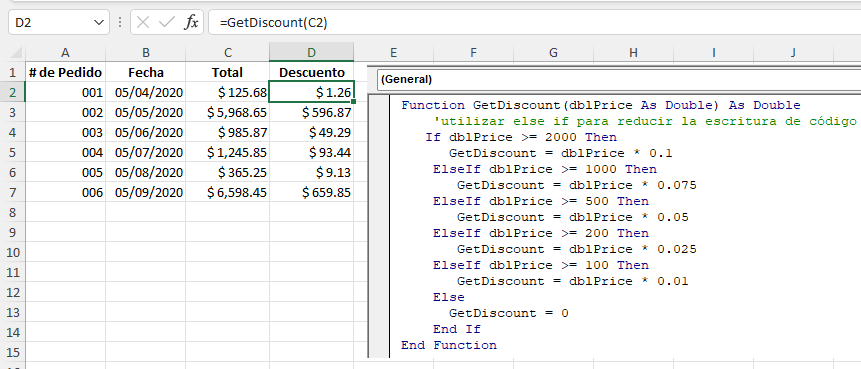Click the formula bar with =GetDiscount(C2)
The width and height of the screenshot is (861, 369).
tap(534, 23)
